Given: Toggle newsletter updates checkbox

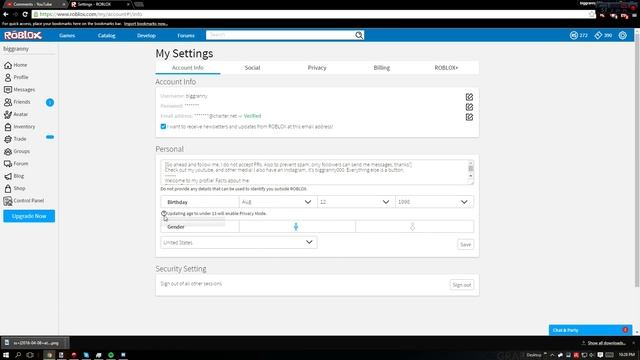Looking at the screenshot, I should pyautogui.click(x=163, y=127).
